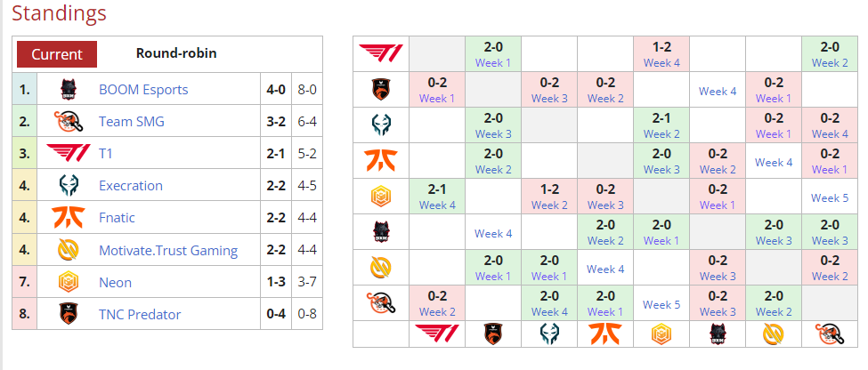Click the Fnatic logo in standings list
The width and height of the screenshot is (868, 370).
pyautogui.click(x=69, y=217)
